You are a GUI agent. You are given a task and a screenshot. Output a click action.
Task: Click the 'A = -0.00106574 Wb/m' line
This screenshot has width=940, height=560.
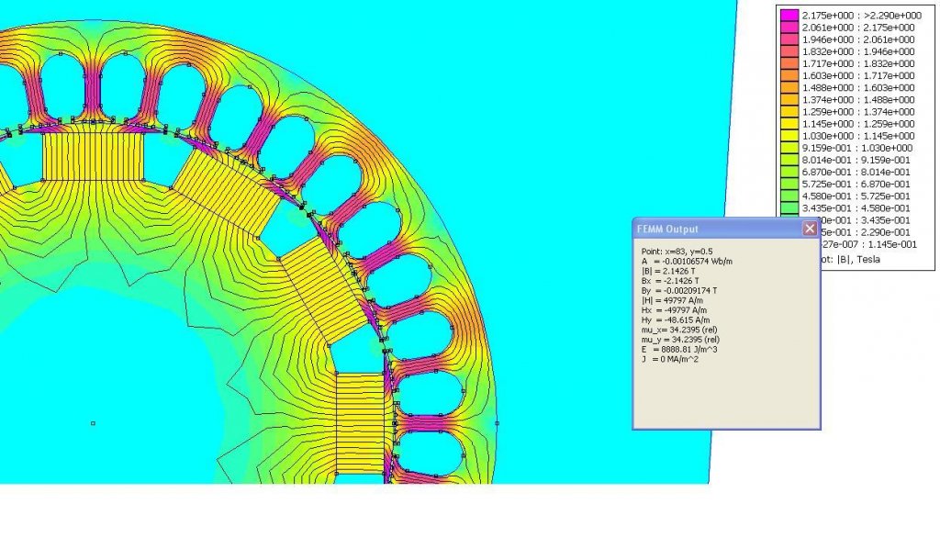pos(687,262)
